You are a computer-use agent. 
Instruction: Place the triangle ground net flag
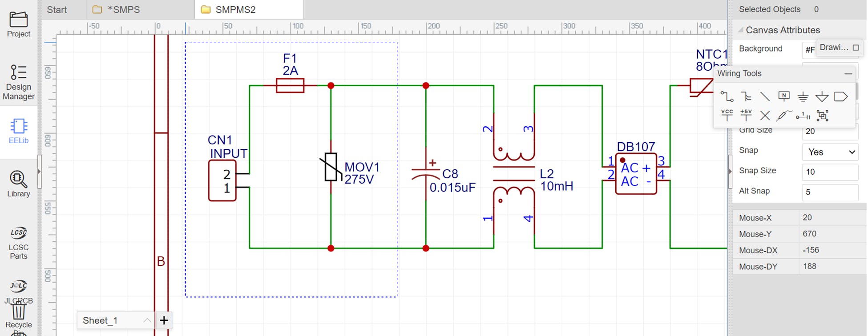(822, 96)
